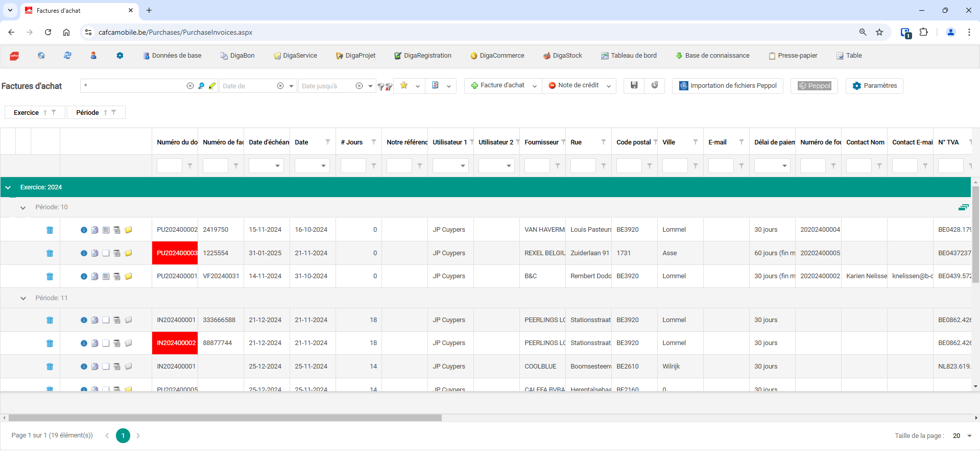Click the red Cafca logo icon
This screenshot has width=980, height=464.
coord(14,56)
